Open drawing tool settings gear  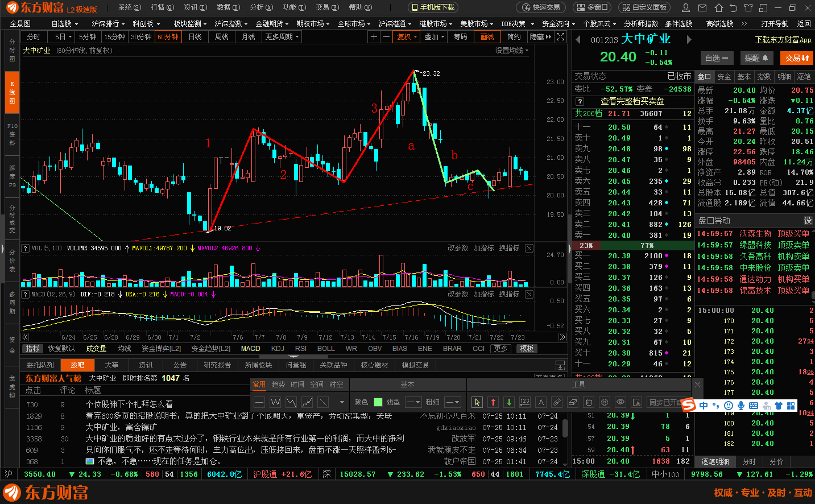[x=605, y=402]
